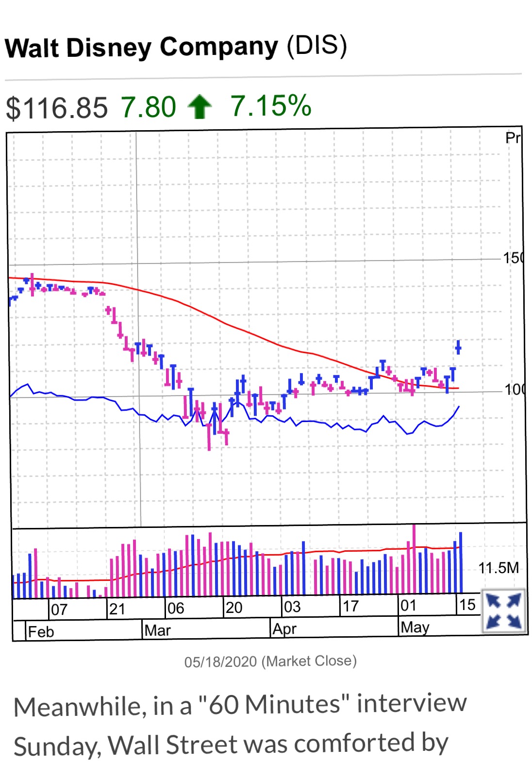Click the 21 date axis label
Viewport: 532px width, 763px height.
tap(117, 609)
